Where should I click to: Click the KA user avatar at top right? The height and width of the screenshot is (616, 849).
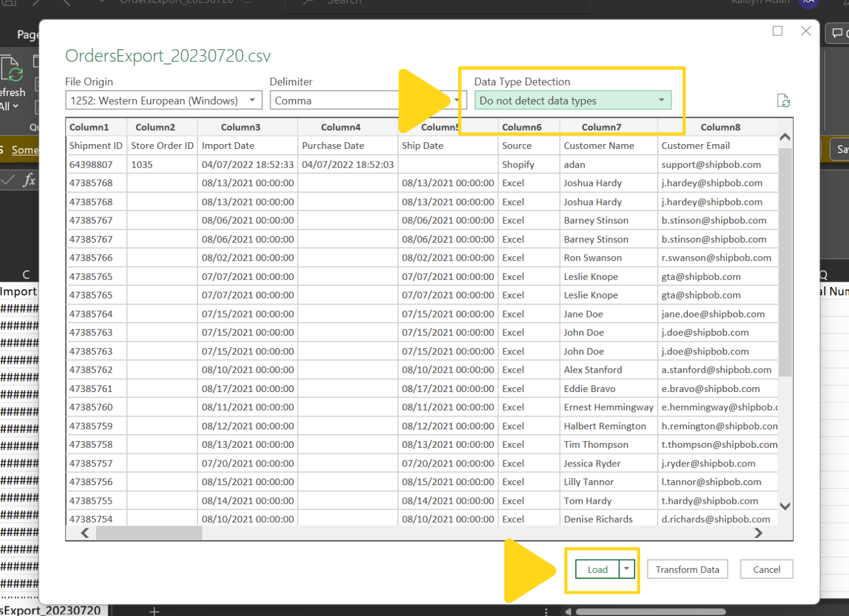point(809,3)
